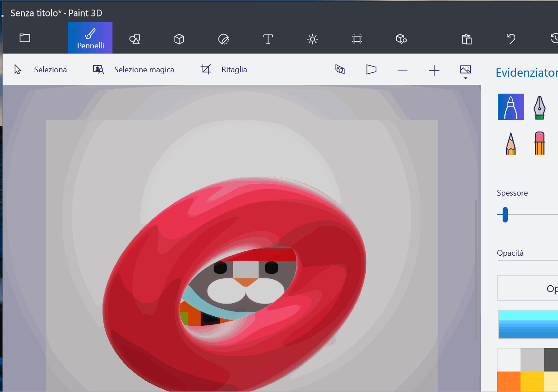Image resolution: width=558 pixels, height=392 pixels.
Task: Select the Marker brush
Action: (x=511, y=107)
